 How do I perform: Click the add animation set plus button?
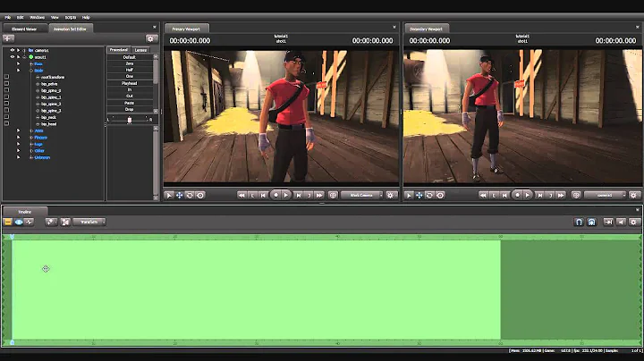8,38
